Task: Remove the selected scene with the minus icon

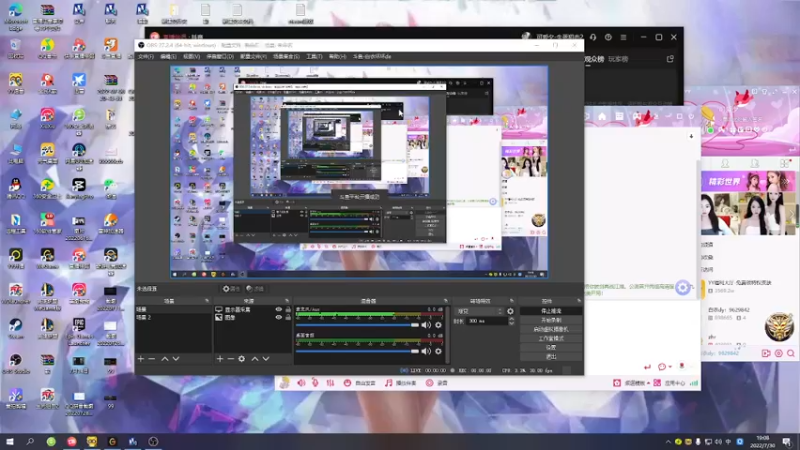Action: coord(152,359)
